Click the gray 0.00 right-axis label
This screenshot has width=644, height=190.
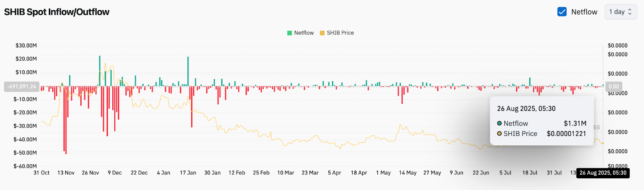614,86
